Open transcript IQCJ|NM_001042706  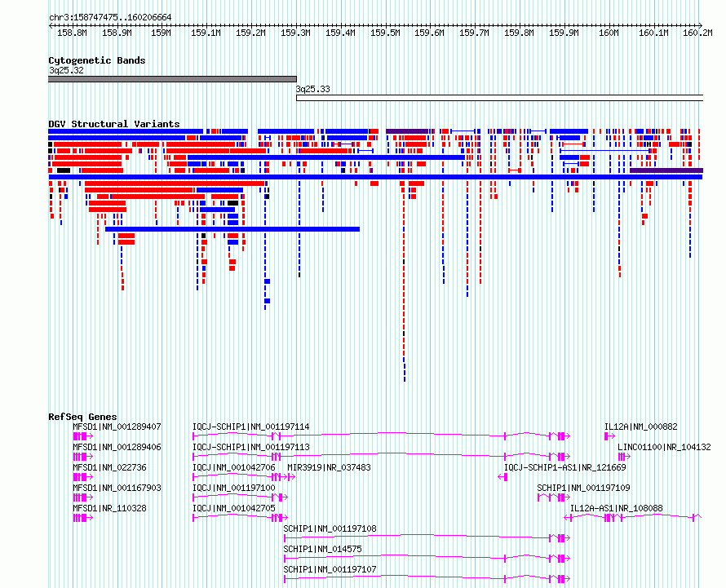coord(234,467)
